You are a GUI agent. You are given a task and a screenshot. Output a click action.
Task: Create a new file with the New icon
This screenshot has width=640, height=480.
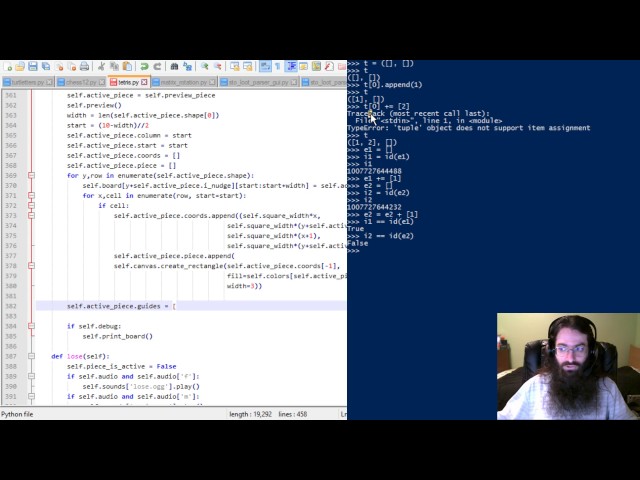pos(8,67)
